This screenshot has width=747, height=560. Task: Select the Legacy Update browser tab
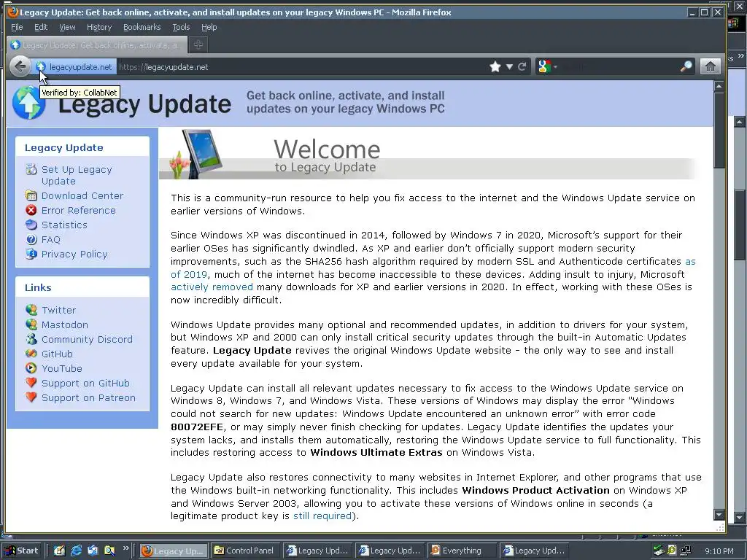(x=97, y=44)
